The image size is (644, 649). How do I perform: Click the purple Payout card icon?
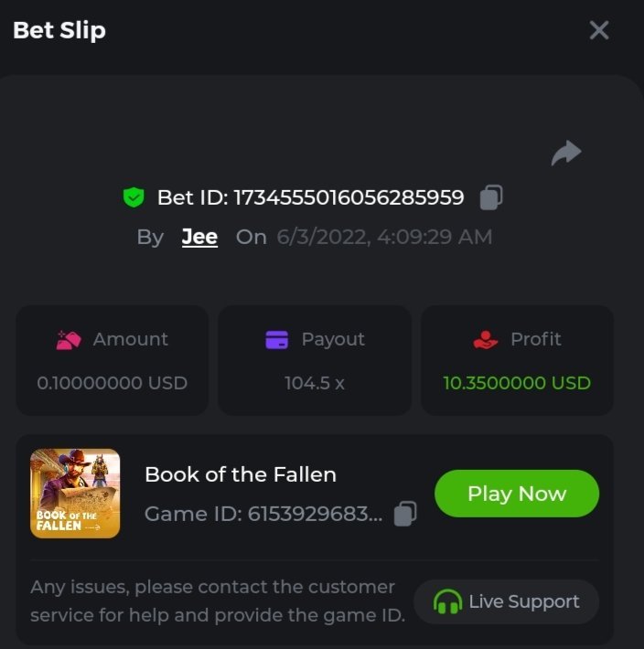pos(276,340)
